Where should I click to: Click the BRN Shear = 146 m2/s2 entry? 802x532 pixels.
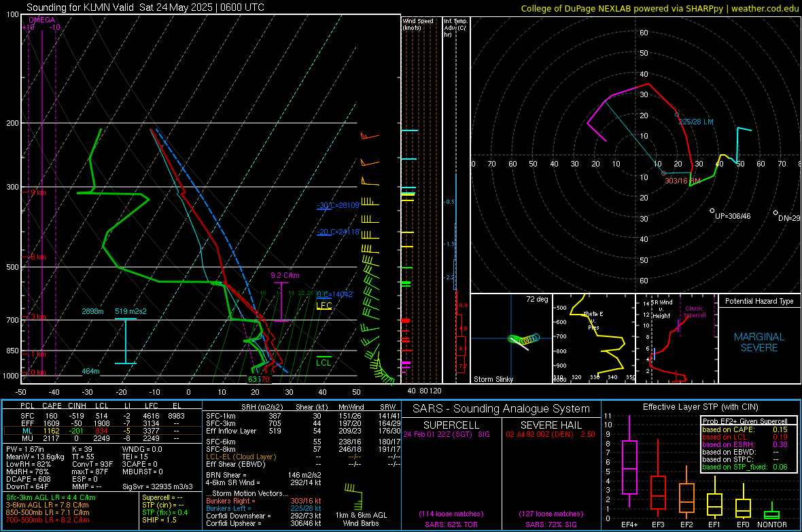tap(264, 475)
